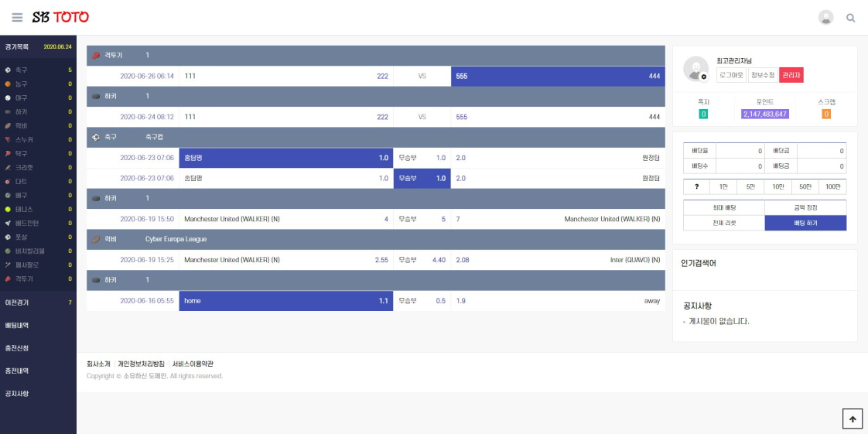
Task: Click the 정보수정 edit info button
Action: point(762,75)
